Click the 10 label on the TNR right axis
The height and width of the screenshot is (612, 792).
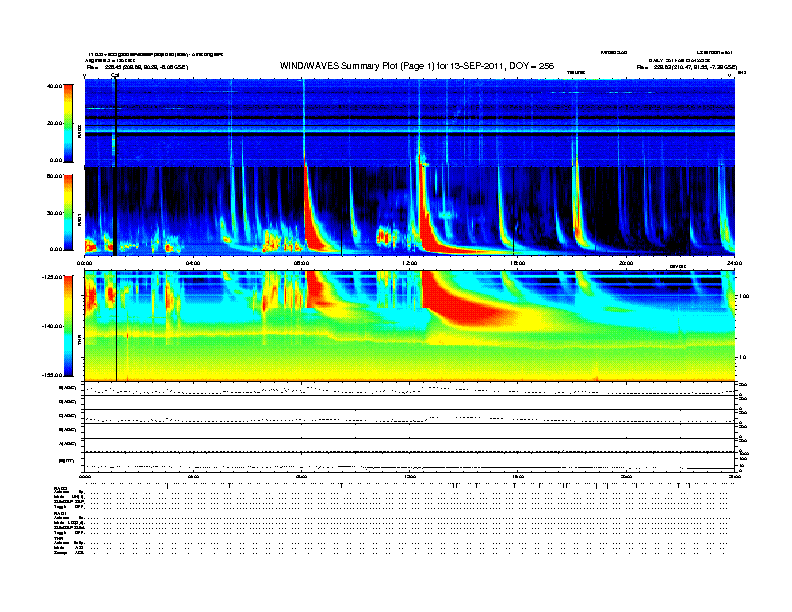(744, 357)
